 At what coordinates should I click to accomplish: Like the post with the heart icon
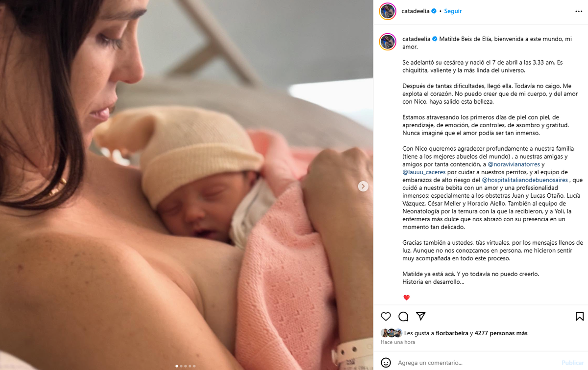pyautogui.click(x=386, y=316)
